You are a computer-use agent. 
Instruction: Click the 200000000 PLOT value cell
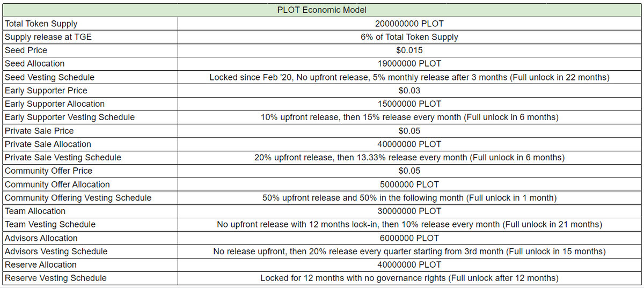pyautogui.click(x=409, y=24)
